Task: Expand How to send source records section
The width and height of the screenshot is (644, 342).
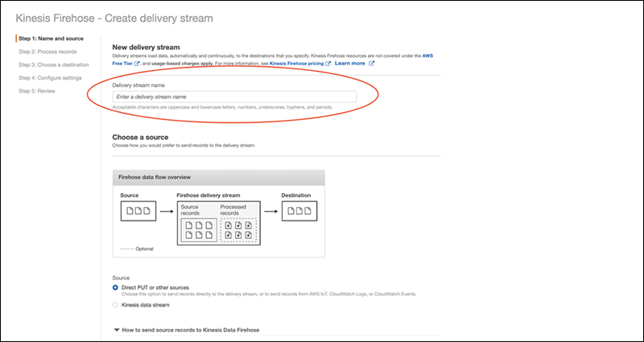Action: coord(117,330)
